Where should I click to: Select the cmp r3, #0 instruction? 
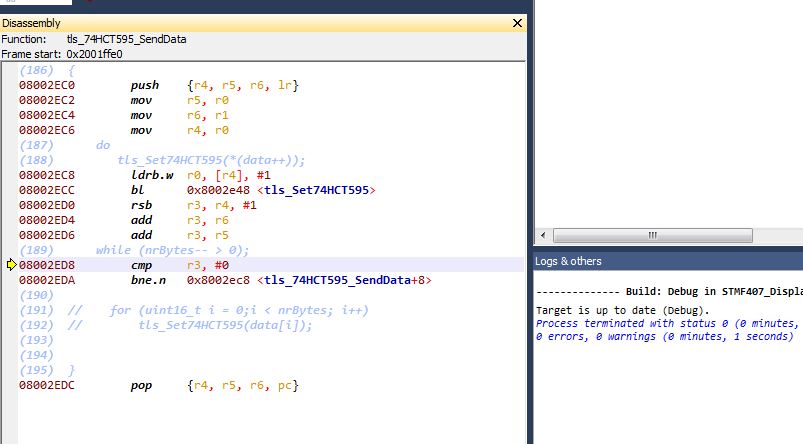point(123,265)
